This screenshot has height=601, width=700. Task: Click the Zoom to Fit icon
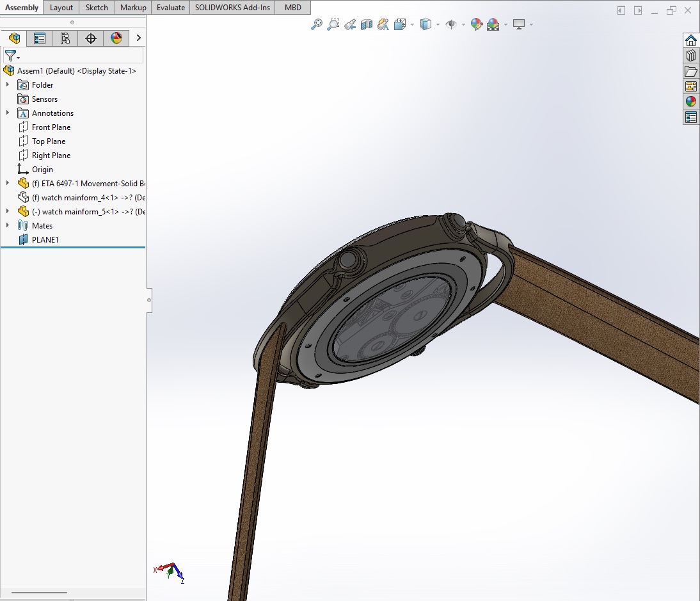pyautogui.click(x=316, y=24)
